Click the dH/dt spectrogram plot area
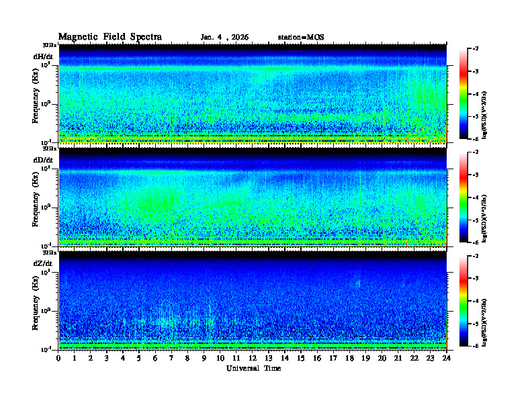 [x=253, y=93]
